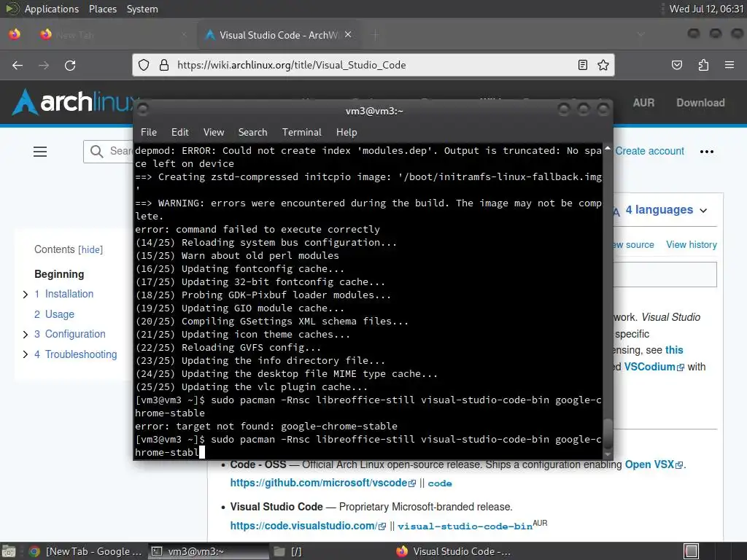Image resolution: width=747 pixels, height=560 pixels.
Task: Click the terminal window menu button icon
Action: coord(143,110)
